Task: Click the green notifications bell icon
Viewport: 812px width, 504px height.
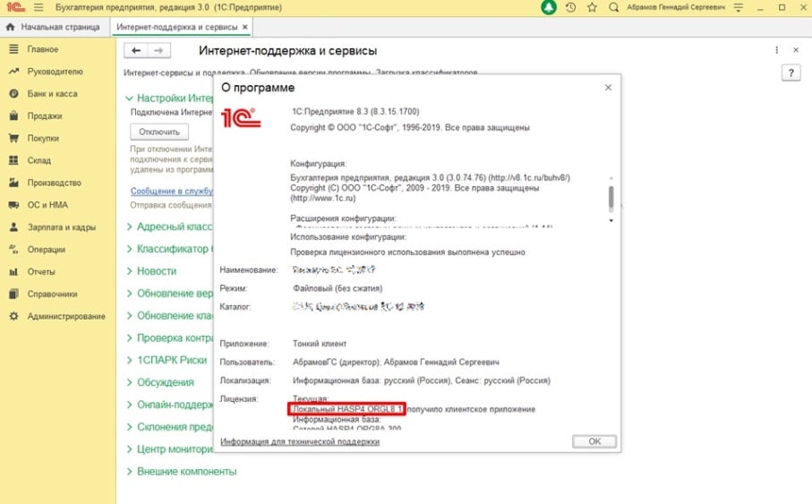Action: pyautogui.click(x=549, y=7)
